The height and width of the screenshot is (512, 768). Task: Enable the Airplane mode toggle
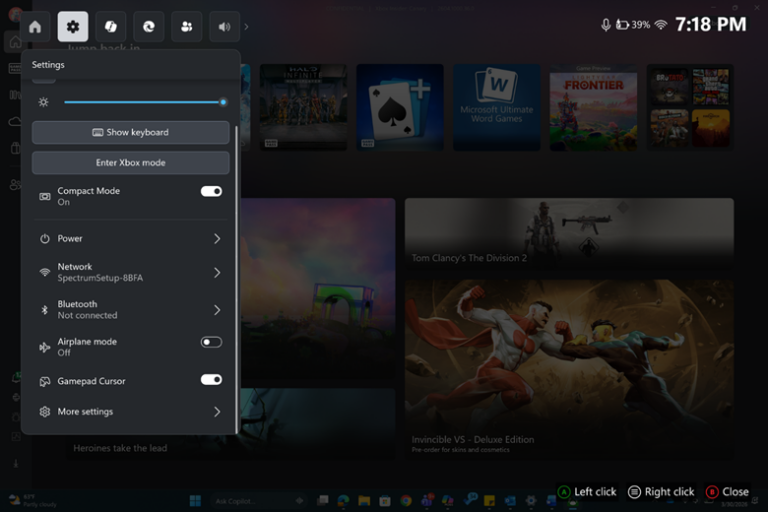(x=211, y=342)
